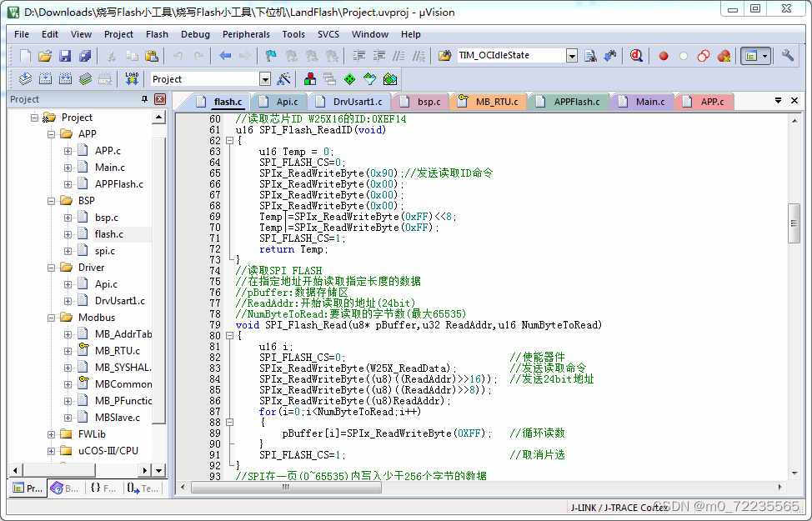Navigate backwards with the blue arrow
The image size is (812, 521).
(x=225, y=55)
